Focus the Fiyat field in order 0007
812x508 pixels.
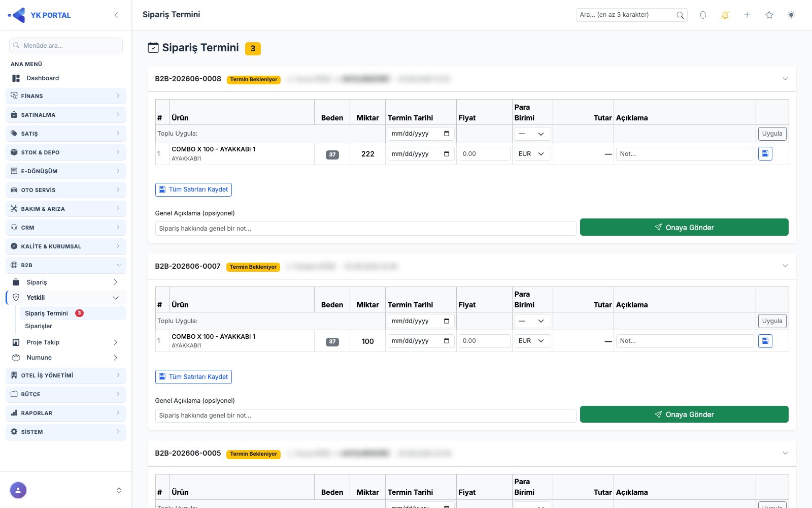[x=484, y=341]
